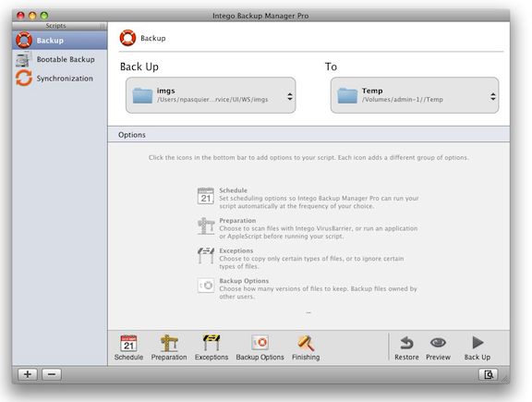Click the Schedule description heading
The height and width of the screenshot is (402, 532).
point(233,190)
